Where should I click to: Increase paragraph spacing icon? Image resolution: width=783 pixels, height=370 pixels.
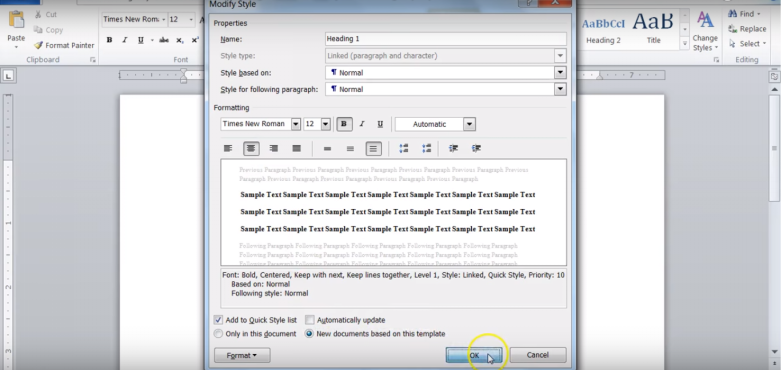point(403,148)
